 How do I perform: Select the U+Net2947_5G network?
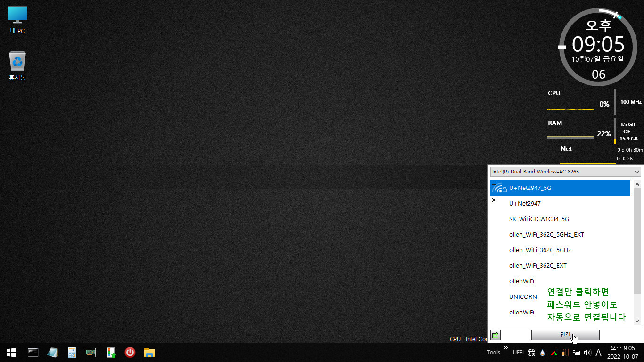click(x=560, y=188)
